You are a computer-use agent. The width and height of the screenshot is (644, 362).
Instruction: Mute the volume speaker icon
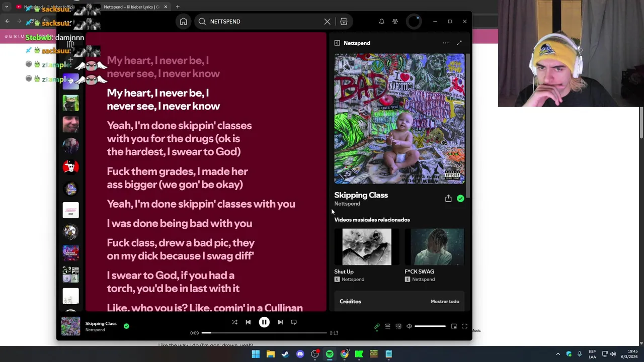[x=409, y=326]
